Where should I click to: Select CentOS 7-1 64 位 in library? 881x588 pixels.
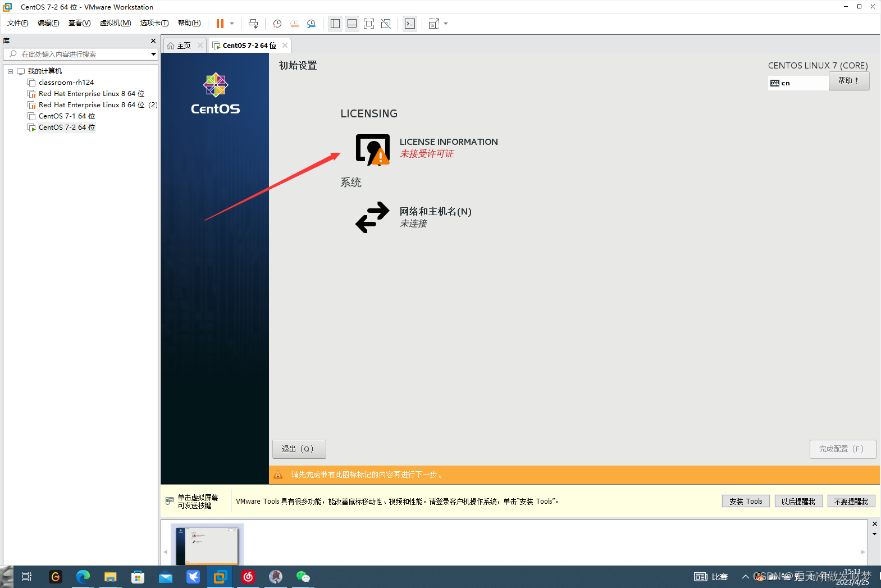67,116
